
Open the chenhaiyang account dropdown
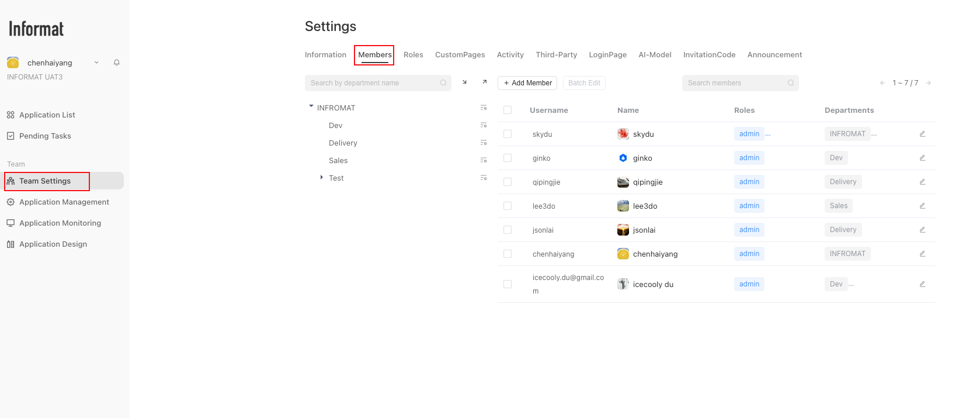coord(96,63)
